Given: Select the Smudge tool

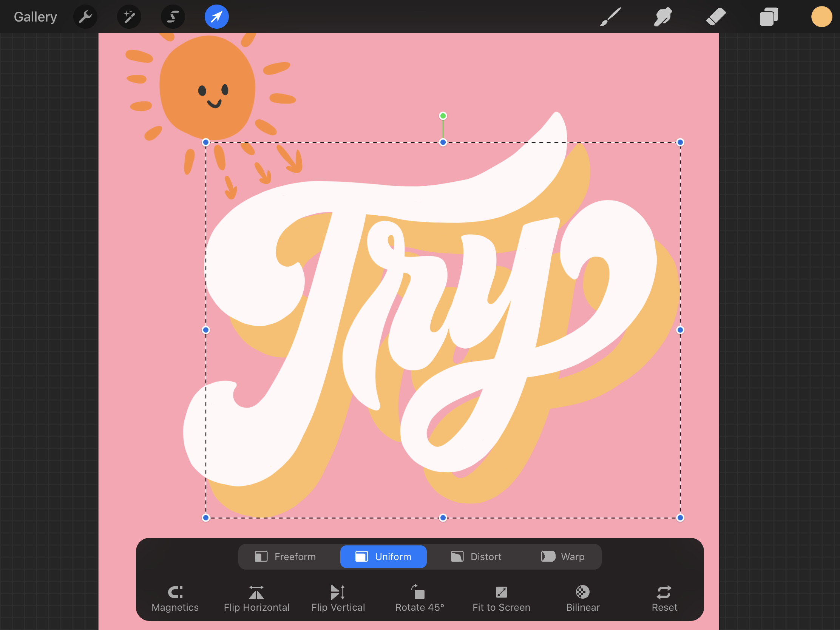Looking at the screenshot, I should coord(663,17).
